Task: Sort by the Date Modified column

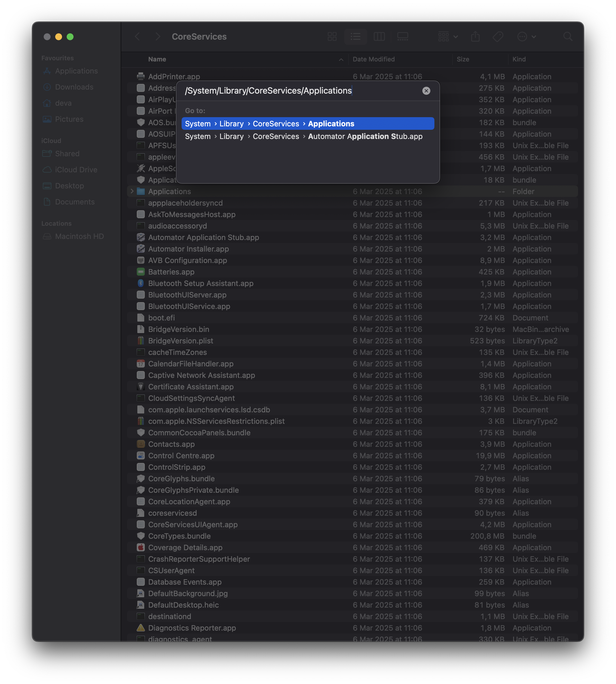Action: pyautogui.click(x=374, y=59)
